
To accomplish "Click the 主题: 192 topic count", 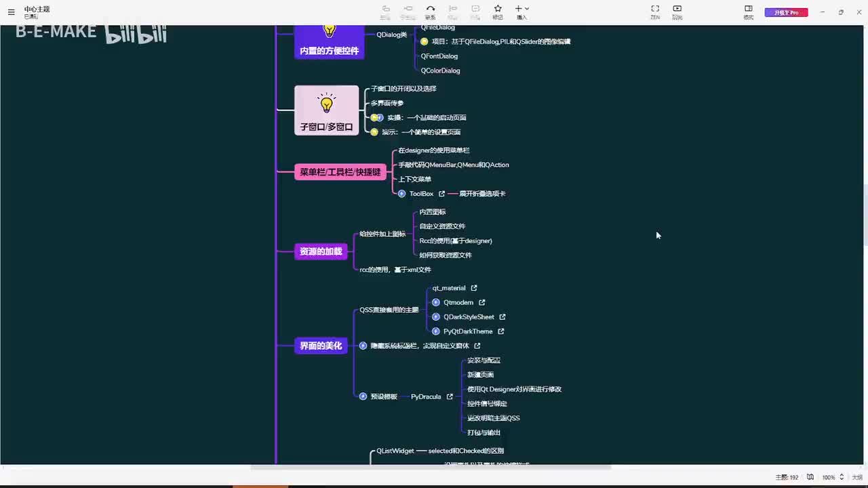I will (787, 477).
